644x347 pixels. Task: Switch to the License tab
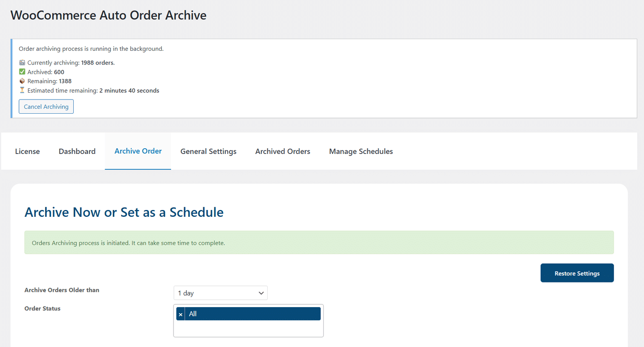point(27,152)
